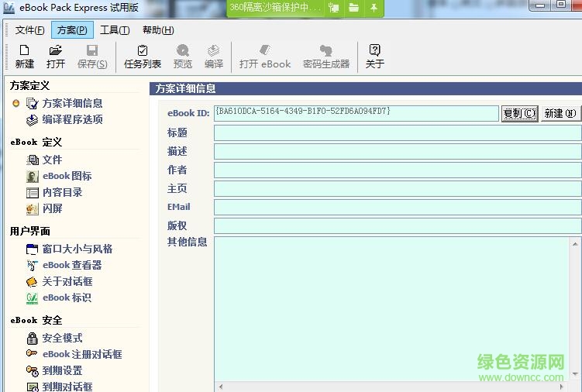Click the 打开 eBook toolbar icon

click(x=264, y=50)
